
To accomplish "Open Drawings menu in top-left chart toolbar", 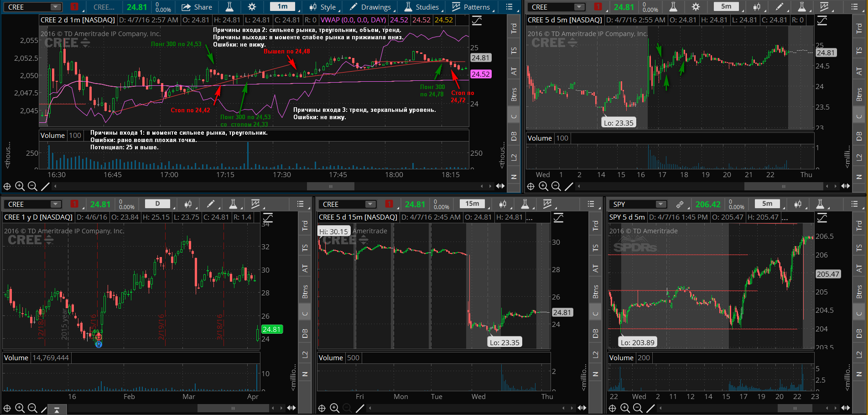I will click(x=371, y=7).
